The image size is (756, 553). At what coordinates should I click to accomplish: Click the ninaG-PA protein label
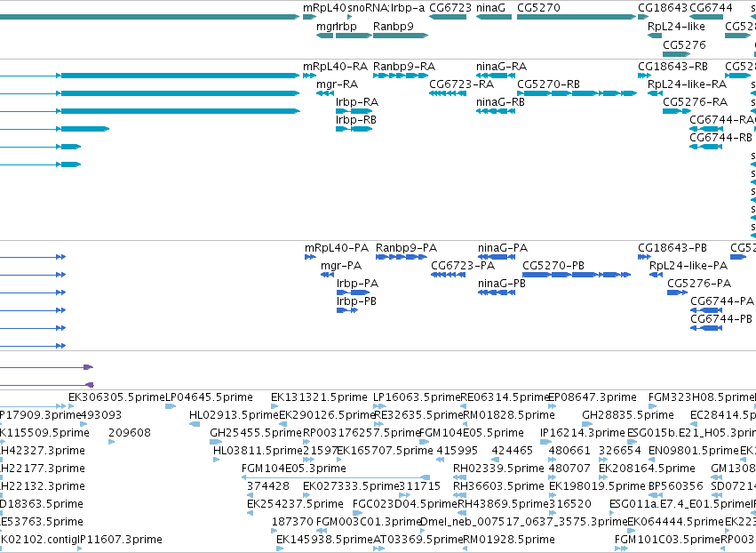coord(503,248)
